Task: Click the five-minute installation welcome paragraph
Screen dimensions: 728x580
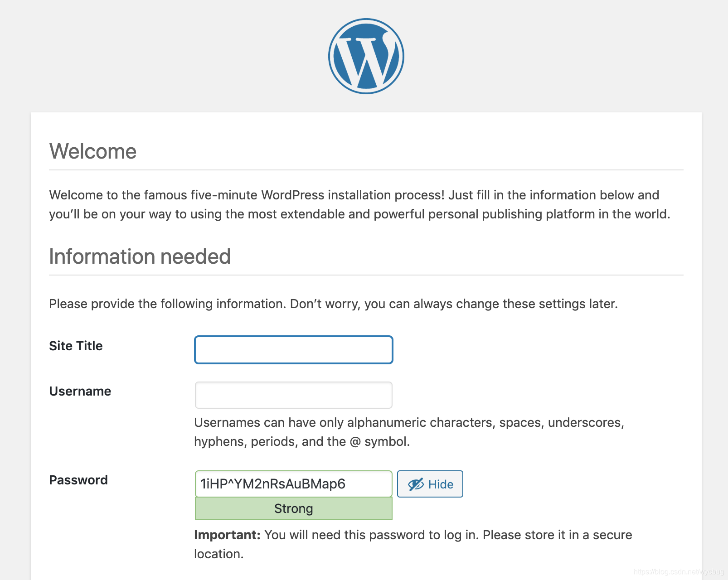Action: click(x=359, y=204)
